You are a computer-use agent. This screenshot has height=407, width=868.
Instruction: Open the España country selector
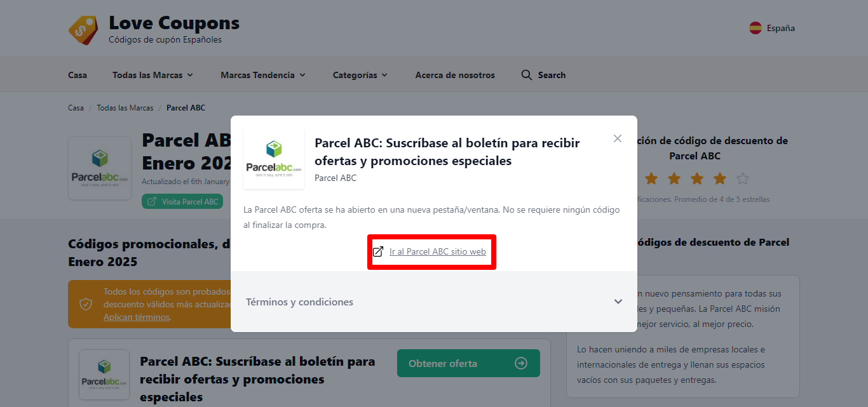(772, 28)
